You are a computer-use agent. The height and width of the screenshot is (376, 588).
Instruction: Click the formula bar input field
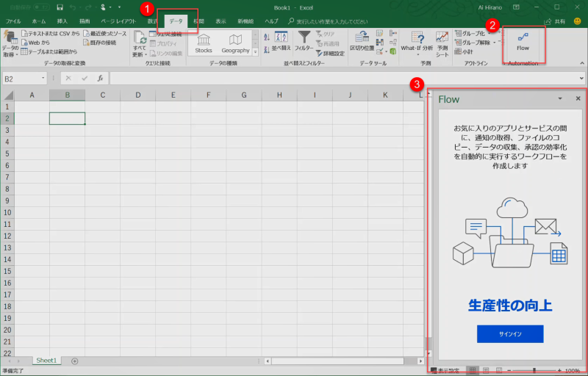coord(343,79)
